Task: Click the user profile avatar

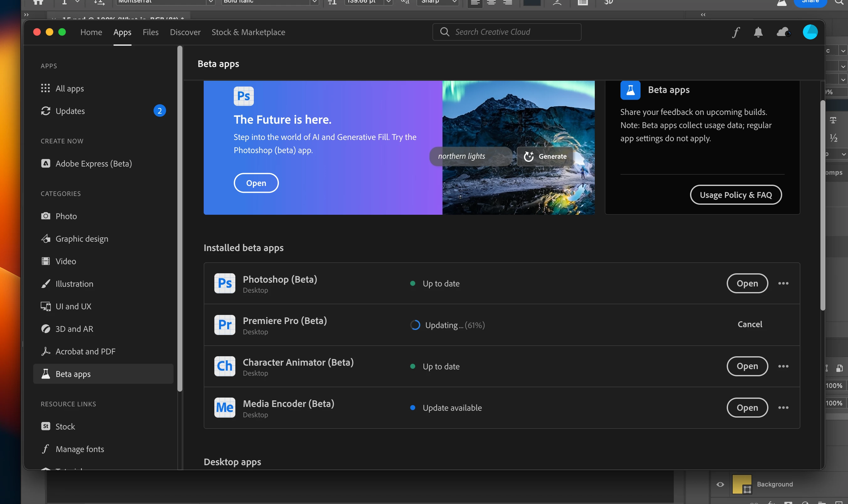Action: click(x=810, y=32)
